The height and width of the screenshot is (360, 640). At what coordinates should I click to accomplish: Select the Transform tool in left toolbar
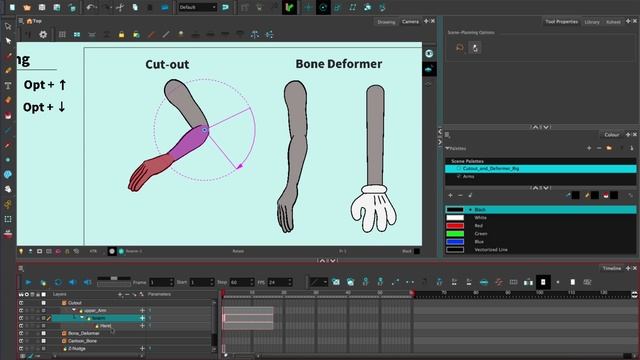pyautogui.click(x=8, y=26)
